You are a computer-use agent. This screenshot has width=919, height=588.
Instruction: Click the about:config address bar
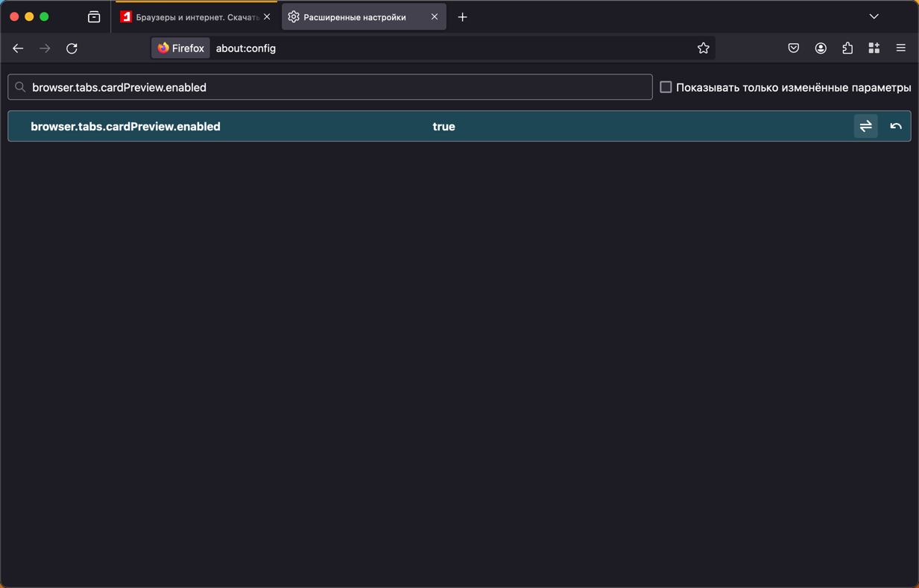[x=447, y=48]
